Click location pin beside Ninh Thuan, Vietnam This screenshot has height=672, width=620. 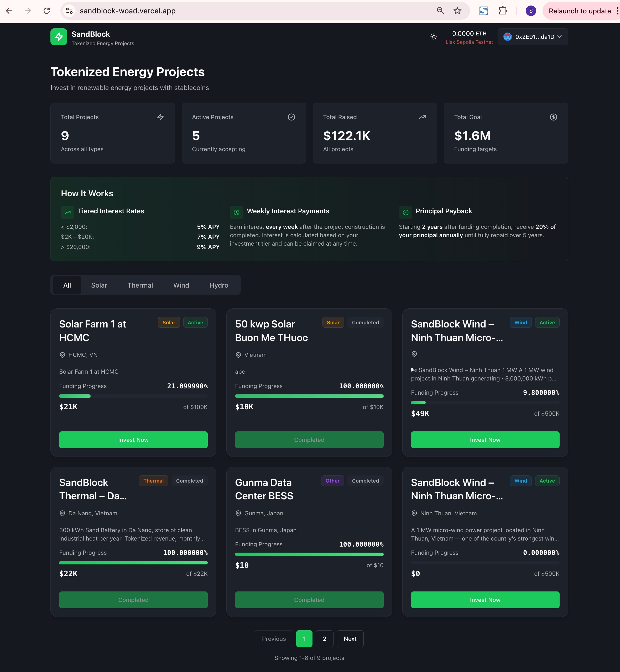click(414, 514)
